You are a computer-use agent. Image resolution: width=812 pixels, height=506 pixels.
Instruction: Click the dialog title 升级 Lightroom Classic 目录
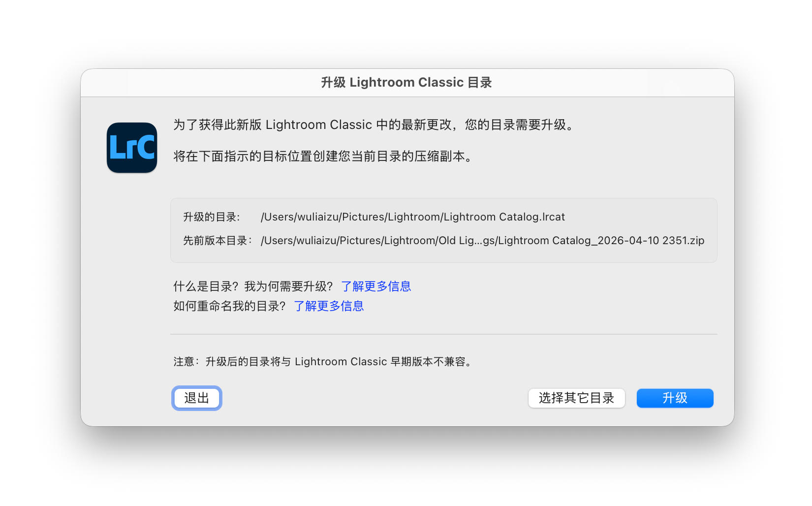pos(406,83)
